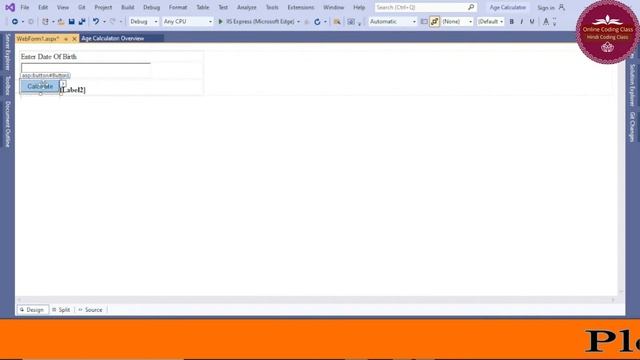Pin the WebForm1.aspx tab
The width and height of the screenshot is (640, 360).
pyautogui.click(x=66, y=39)
